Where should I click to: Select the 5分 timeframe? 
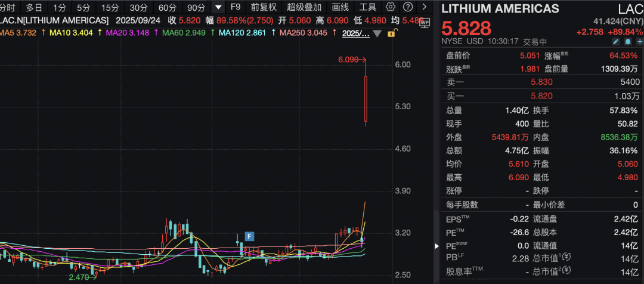click(x=83, y=7)
